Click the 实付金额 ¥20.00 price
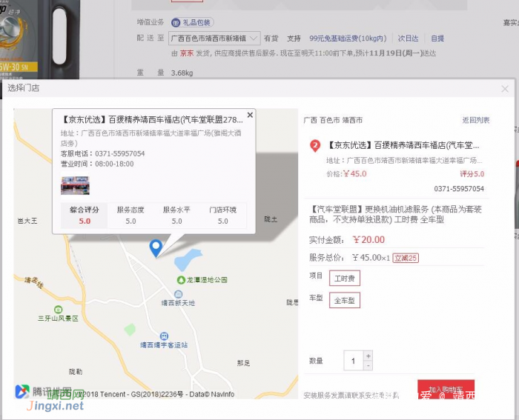519x420 pixels. click(x=368, y=240)
